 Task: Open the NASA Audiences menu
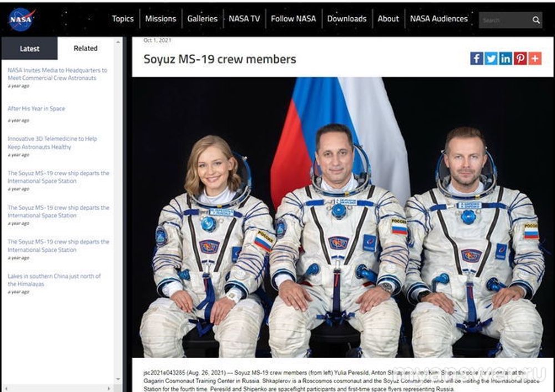[x=438, y=19]
